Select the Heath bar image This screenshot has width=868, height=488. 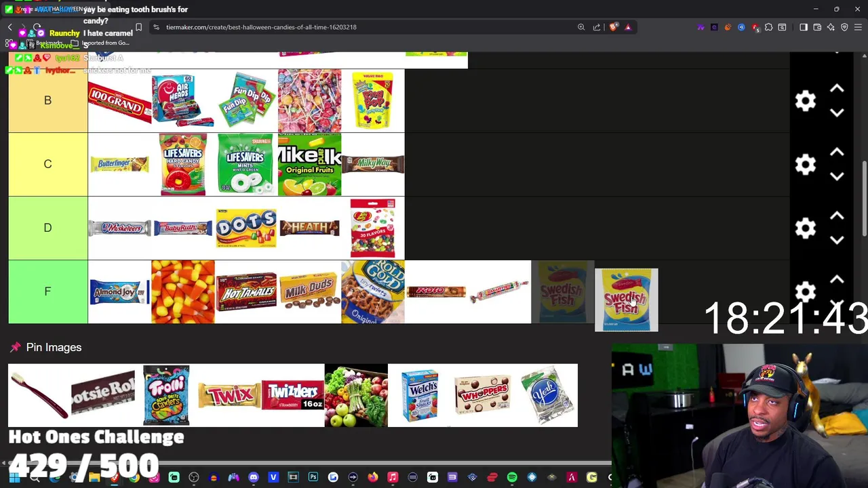pos(309,228)
